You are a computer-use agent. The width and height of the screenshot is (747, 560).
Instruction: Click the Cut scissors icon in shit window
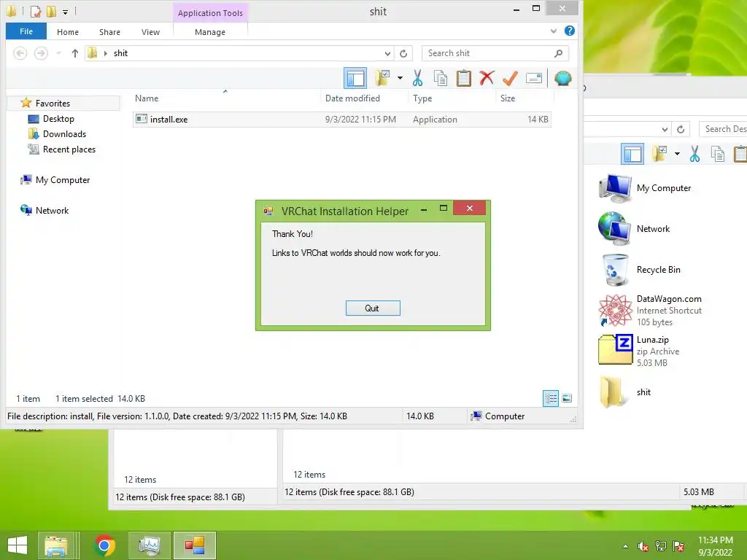[418, 78]
